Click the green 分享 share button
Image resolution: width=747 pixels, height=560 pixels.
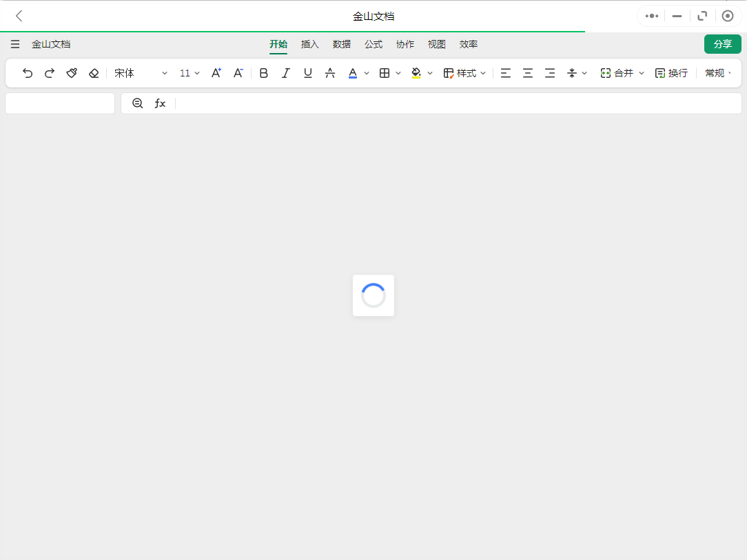click(723, 44)
